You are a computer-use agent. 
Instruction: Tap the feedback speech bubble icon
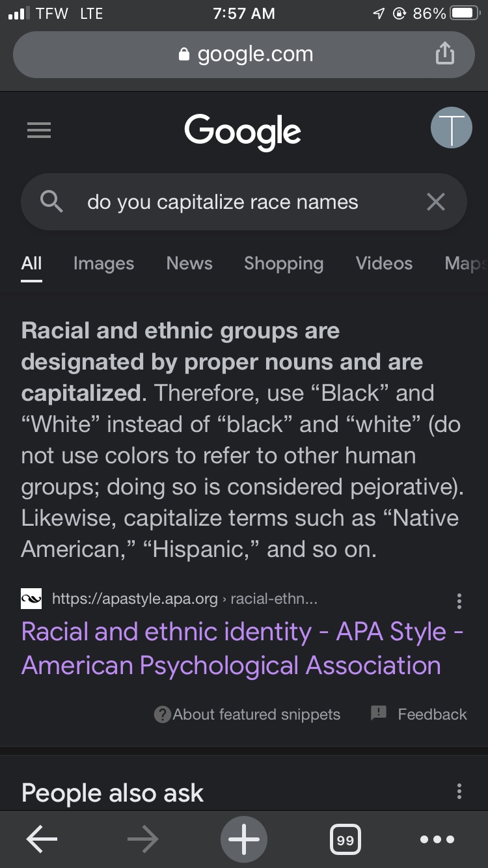click(x=379, y=713)
